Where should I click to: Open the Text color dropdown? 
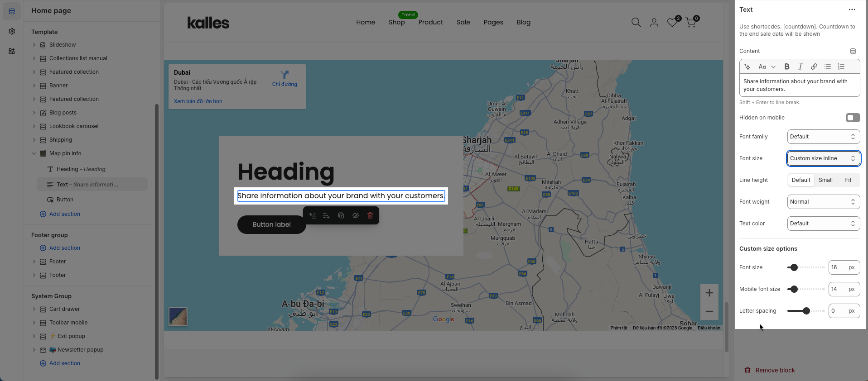pos(824,224)
